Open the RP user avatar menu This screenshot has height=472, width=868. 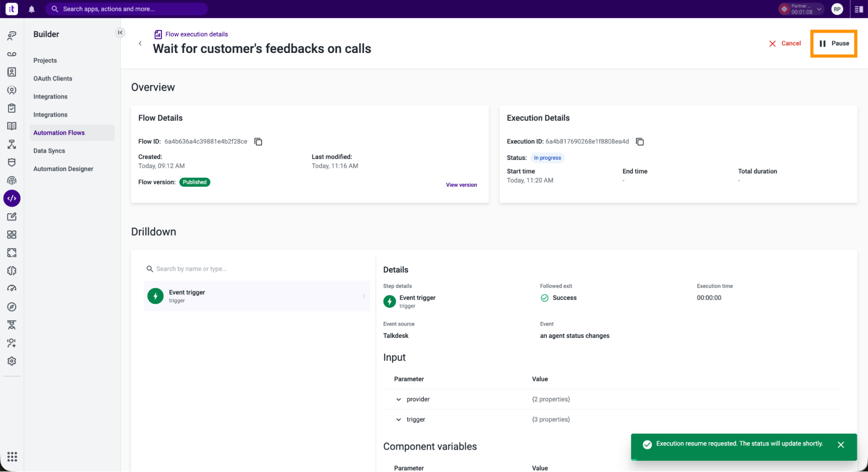tap(837, 9)
